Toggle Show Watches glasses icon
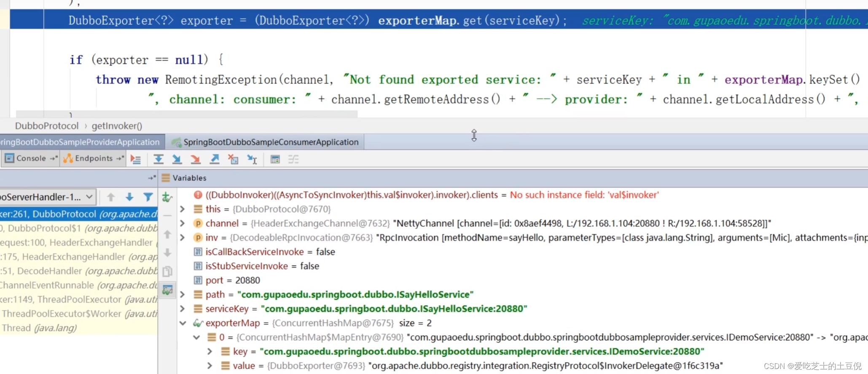The width and height of the screenshot is (868, 374). 167,290
